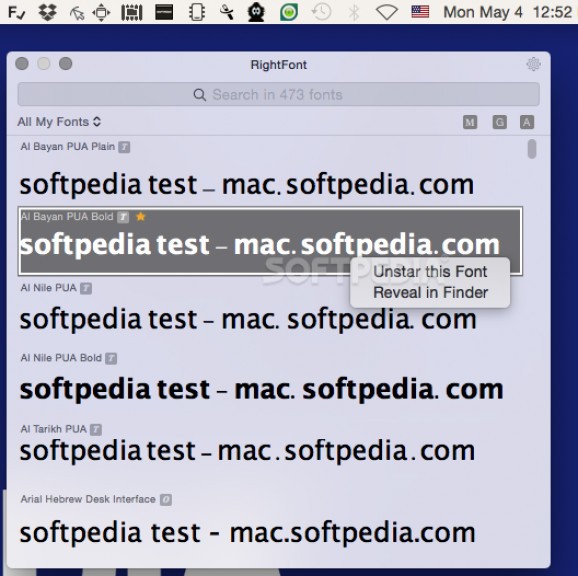Toggle the M font source filter
The image size is (578, 576).
pyautogui.click(x=470, y=122)
